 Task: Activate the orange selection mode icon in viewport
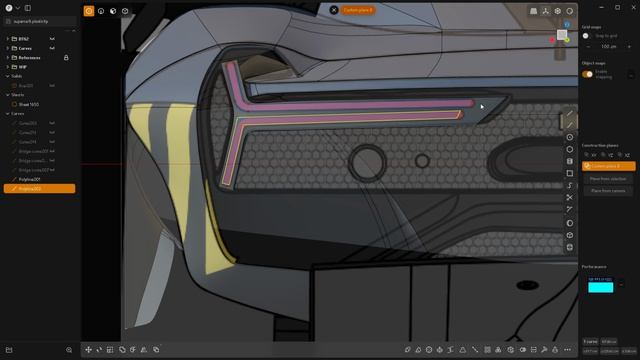(x=89, y=11)
